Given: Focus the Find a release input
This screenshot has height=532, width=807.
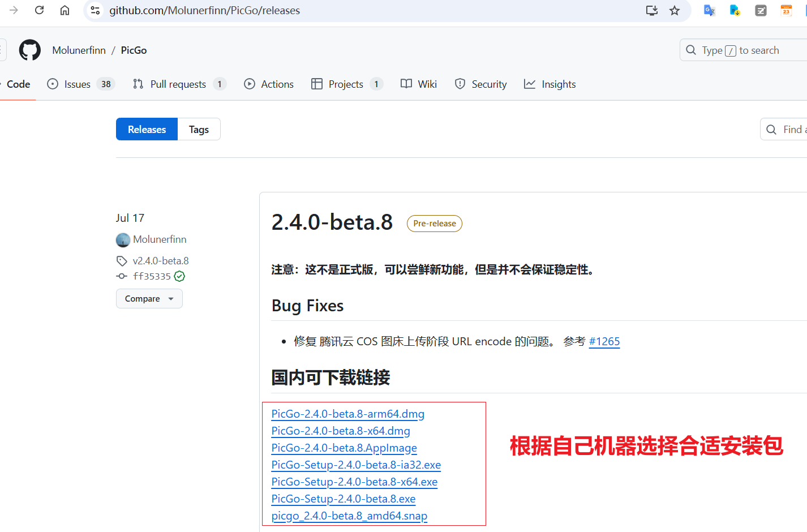Looking at the screenshot, I should pos(784,130).
